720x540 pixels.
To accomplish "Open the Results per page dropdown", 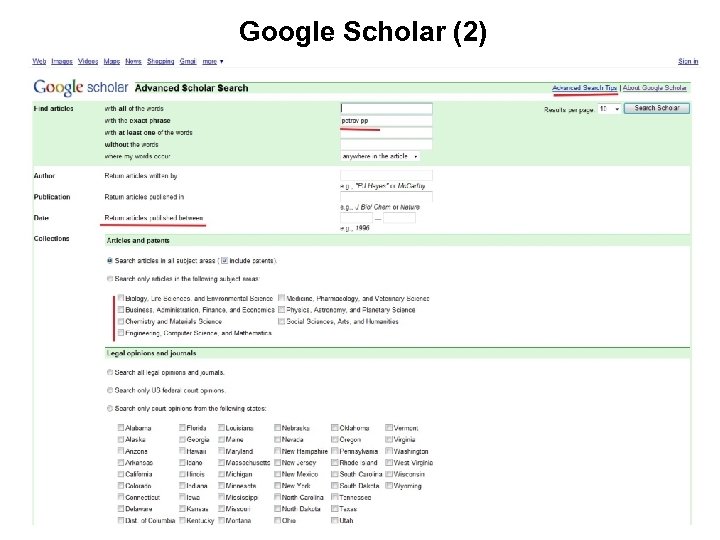I will [609, 108].
